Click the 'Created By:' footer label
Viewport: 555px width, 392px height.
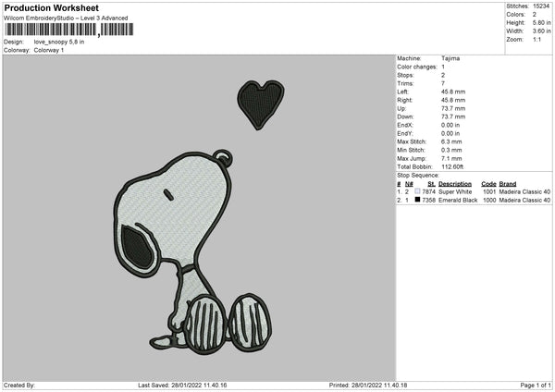(19, 386)
